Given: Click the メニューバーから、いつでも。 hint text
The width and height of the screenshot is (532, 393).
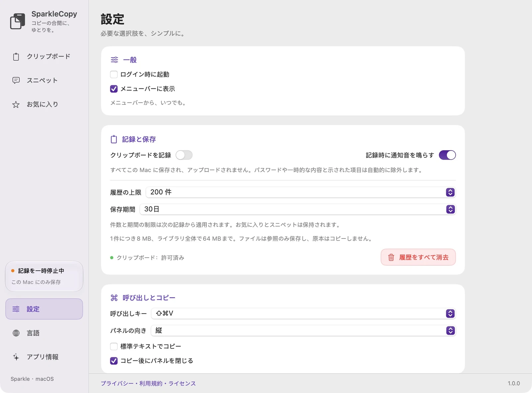Looking at the screenshot, I should [149, 103].
